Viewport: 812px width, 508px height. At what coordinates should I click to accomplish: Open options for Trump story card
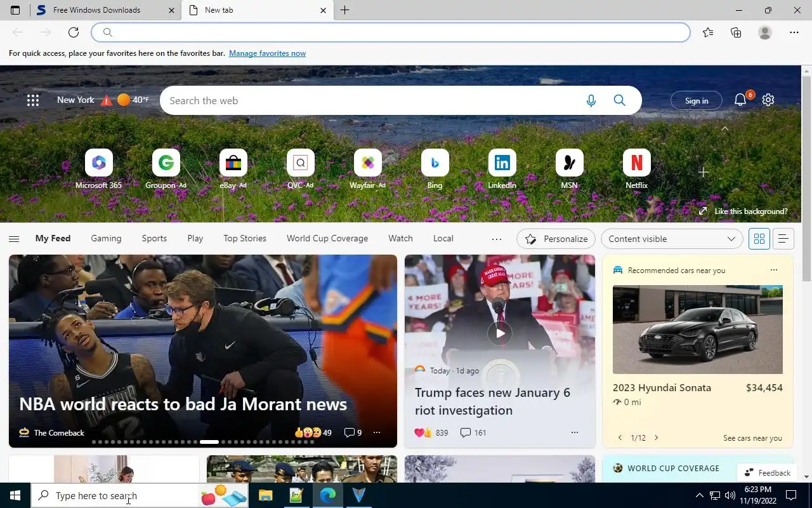575,432
